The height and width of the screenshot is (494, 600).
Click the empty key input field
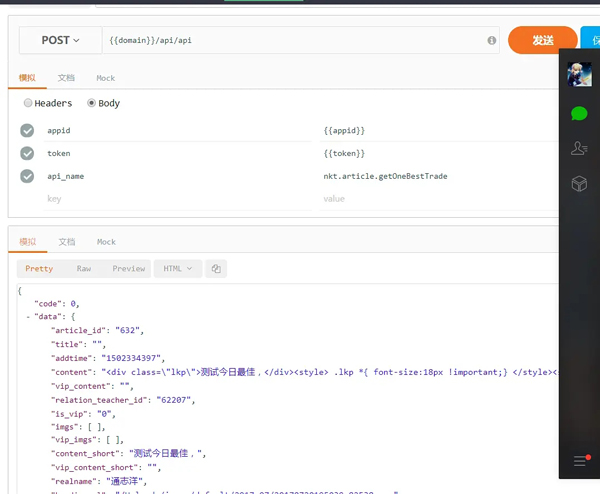pyautogui.click(x=178, y=199)
